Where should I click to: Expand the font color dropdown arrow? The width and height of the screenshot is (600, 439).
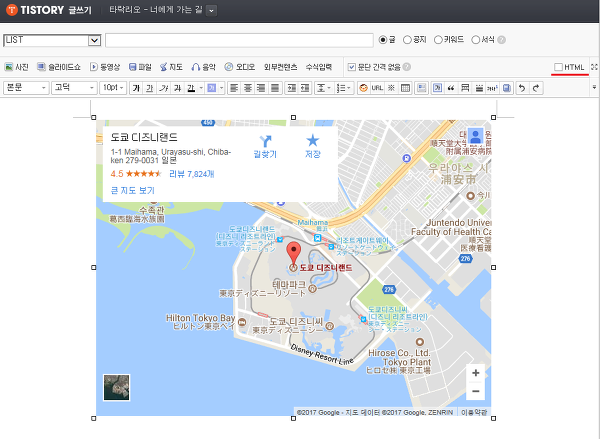point(201,88)
